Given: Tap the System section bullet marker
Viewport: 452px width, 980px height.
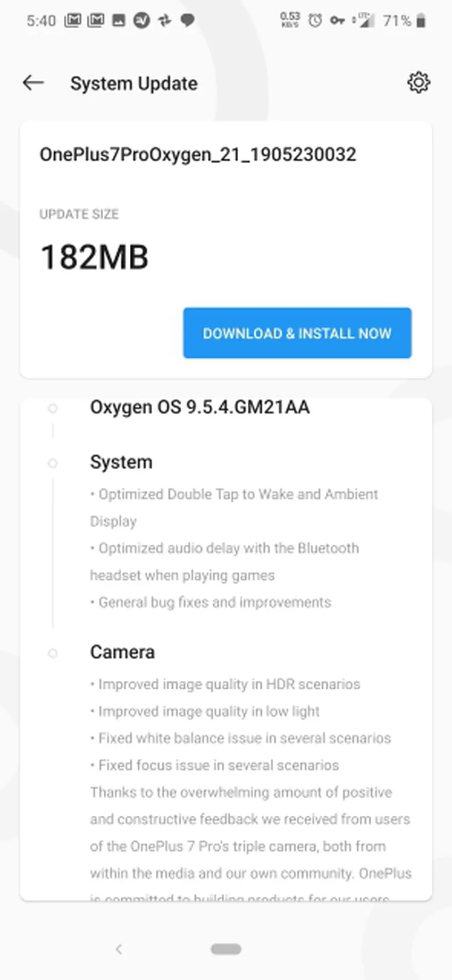Looking at the screenshot, I should click(53, 463).
